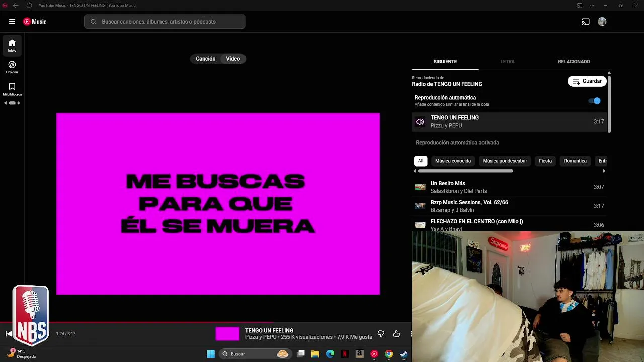Screen dimensions: 644x362
Task: Select the Romántica filter chip
Action: [575, 161]
